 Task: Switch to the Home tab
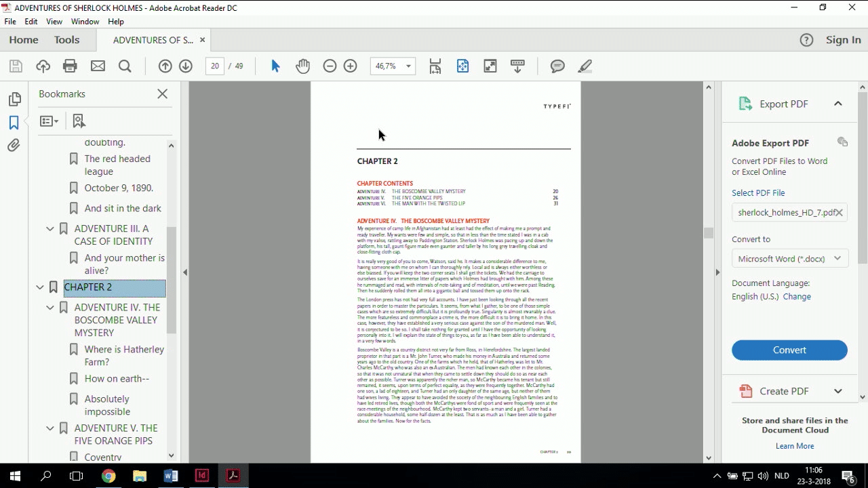point(24,40)
